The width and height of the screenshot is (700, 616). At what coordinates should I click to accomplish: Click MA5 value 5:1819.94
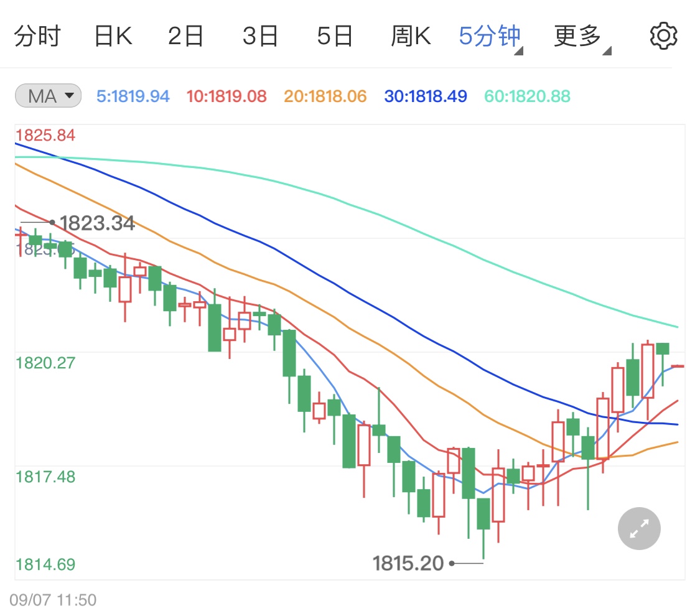133,96
